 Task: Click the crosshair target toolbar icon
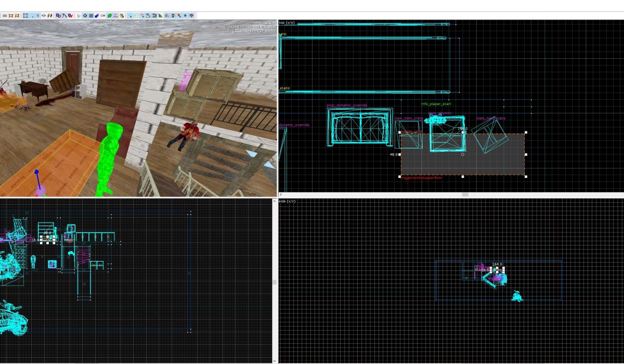166,16
